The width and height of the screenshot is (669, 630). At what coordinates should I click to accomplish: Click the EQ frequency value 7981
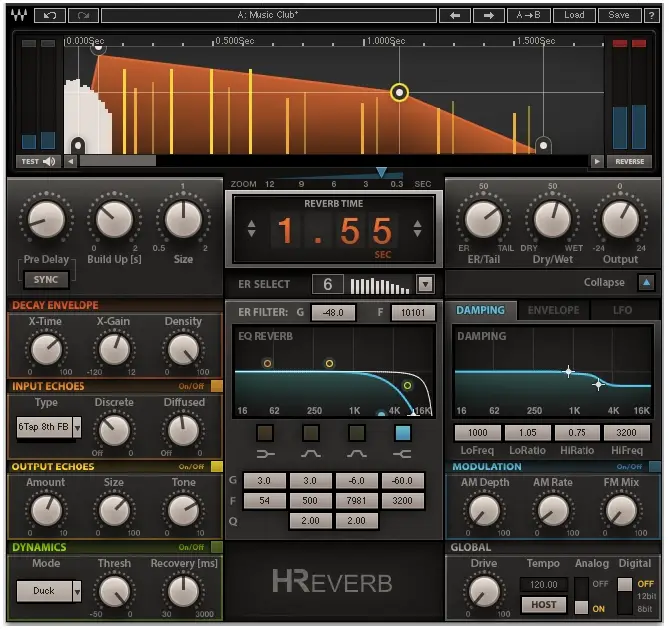point(356,500)
